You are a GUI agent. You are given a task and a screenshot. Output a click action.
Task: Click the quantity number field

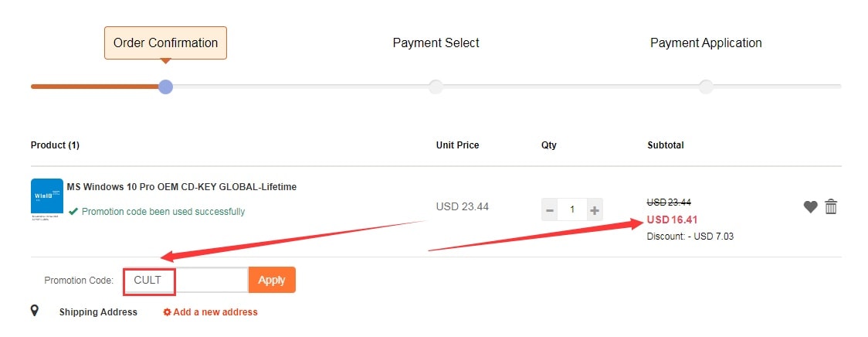point(572,209)
